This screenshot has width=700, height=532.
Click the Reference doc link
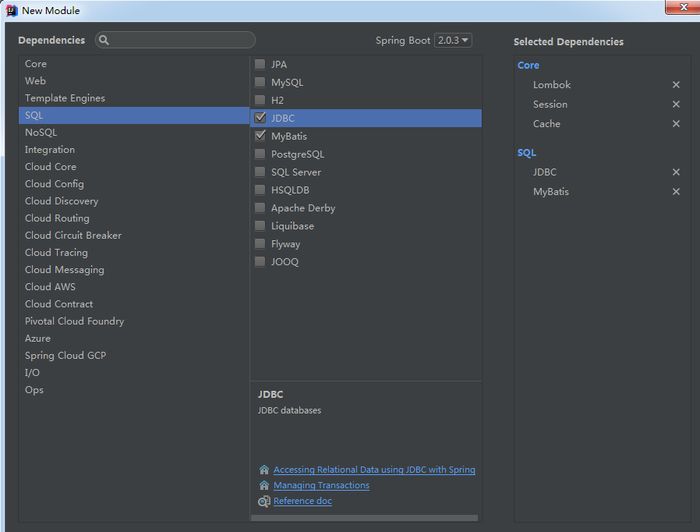(x=302, y=502)
